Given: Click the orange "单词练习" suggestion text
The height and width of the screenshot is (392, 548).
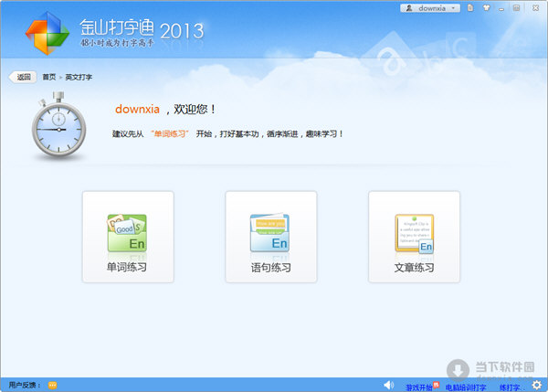Looking at the screenshot, I should pyautogui.click(x=170, y=134).
